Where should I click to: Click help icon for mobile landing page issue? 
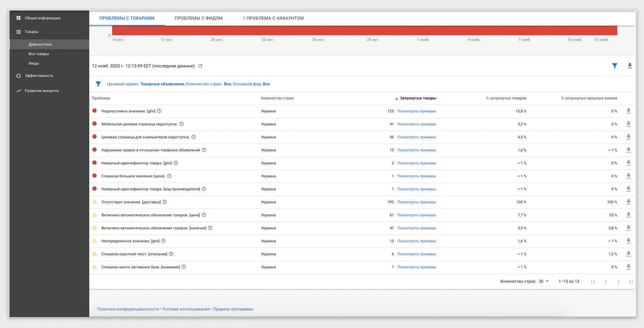182,124
